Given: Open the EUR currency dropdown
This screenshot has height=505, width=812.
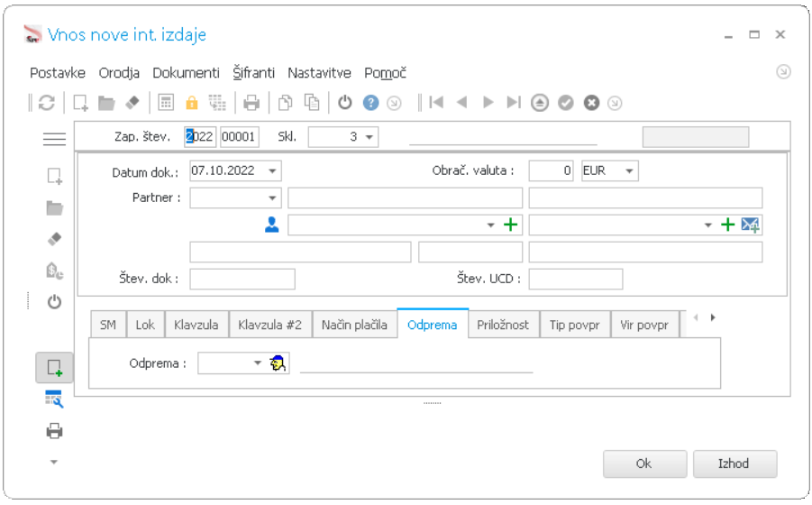Looking at the screenshot, I should point(629,171).
